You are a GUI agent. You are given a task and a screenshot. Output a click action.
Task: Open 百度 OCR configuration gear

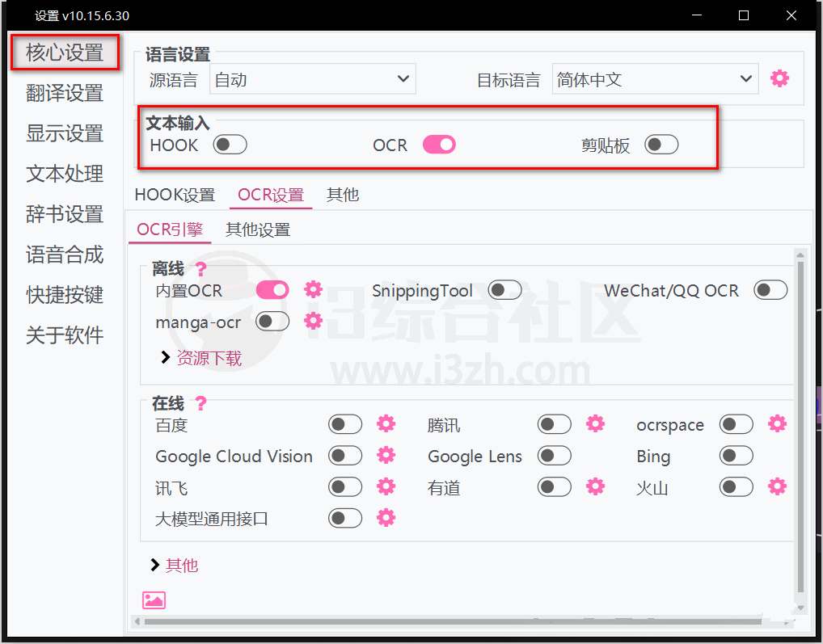(x=386, y=423)
